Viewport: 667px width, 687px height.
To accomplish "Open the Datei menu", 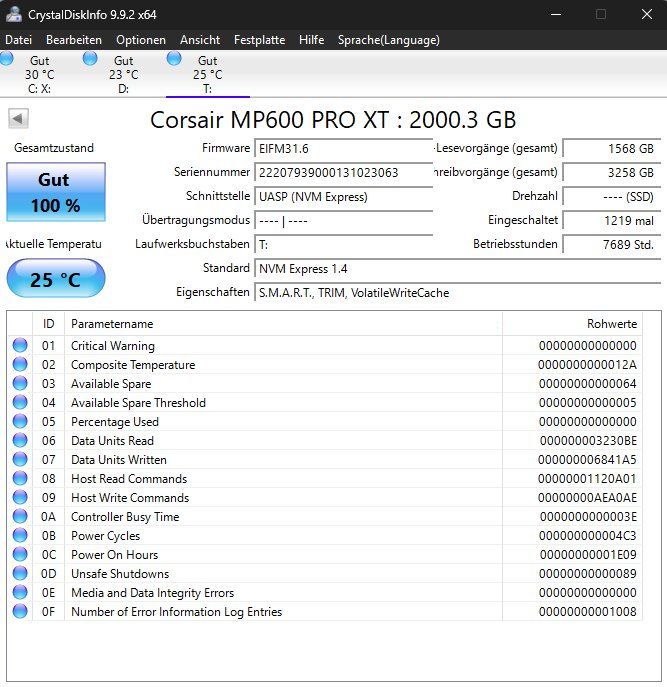I will tap(18, 40).
